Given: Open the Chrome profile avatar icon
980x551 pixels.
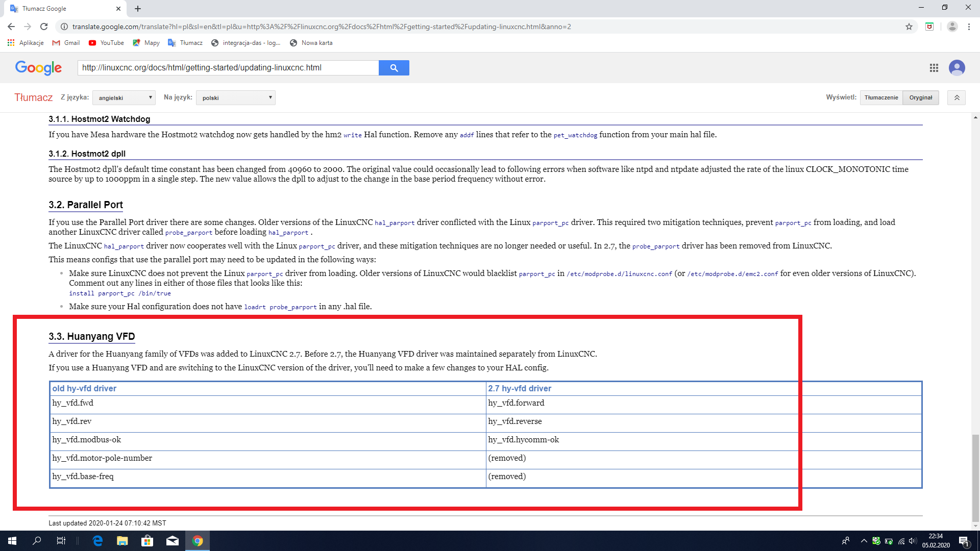Looking at the screenshot, I should (952, 27).
